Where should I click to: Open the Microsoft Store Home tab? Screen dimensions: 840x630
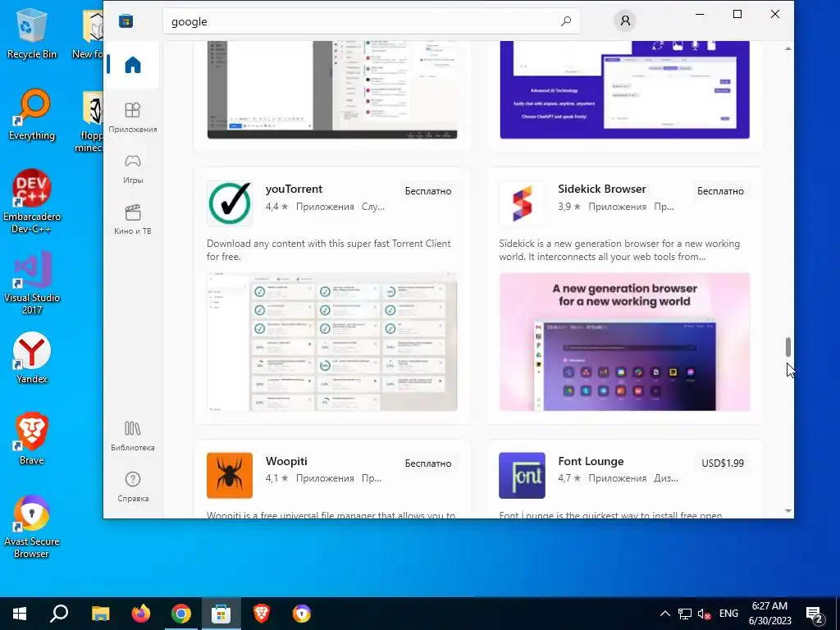(x=132, y=65)
